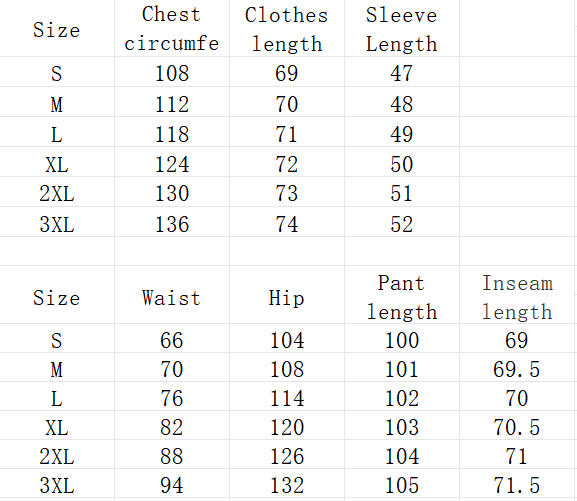This screenshot has width=577, height=501.
Task: Click the bottom table 2XL size cell
Action: coord(57,454)
